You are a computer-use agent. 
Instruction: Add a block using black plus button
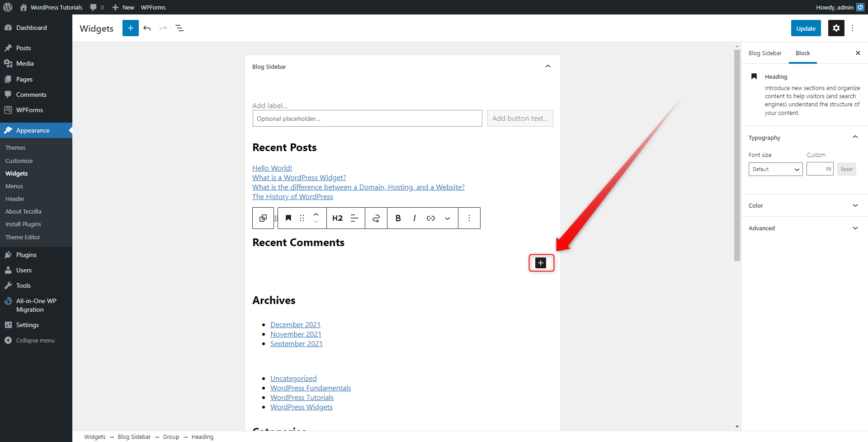tap(541, 263)
